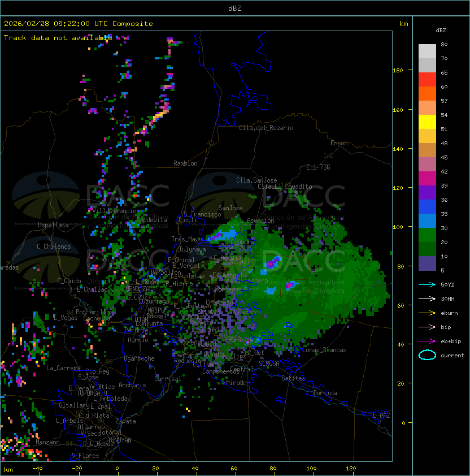Screen dimensions: 470x476
Task: Click the 'Ramblon' map label
Action: [x=185, y=163]
